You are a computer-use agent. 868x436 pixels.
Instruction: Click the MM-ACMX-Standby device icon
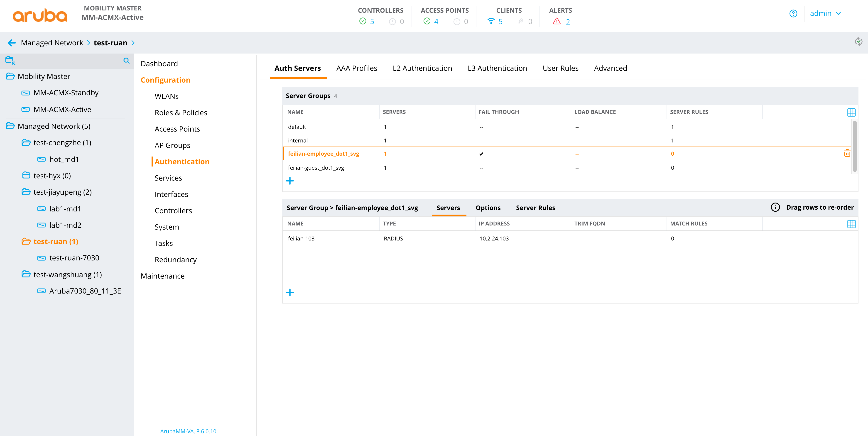click(26, 93)
